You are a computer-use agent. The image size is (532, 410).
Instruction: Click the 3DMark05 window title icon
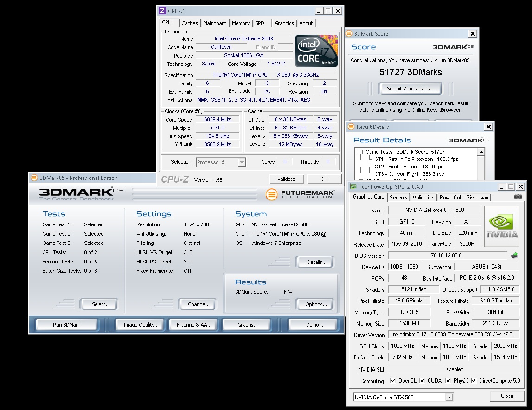click(x=34, y=178)
